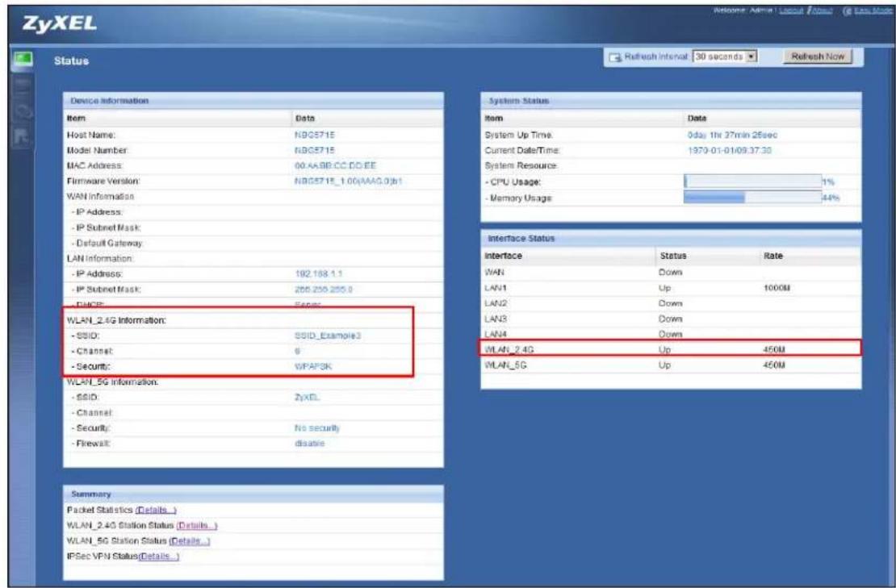Click the About info icon in the header
The height and width of the screenshot is (588, 896).
(809, 10)
